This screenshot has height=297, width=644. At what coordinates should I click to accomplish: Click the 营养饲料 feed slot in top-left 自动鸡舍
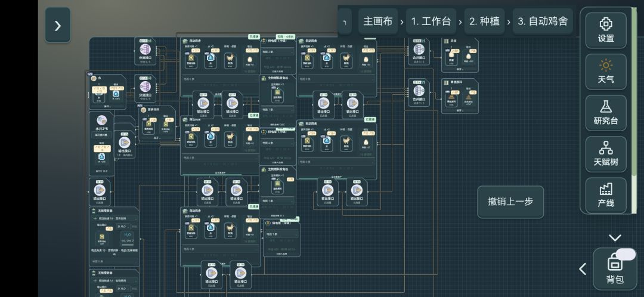191,61
